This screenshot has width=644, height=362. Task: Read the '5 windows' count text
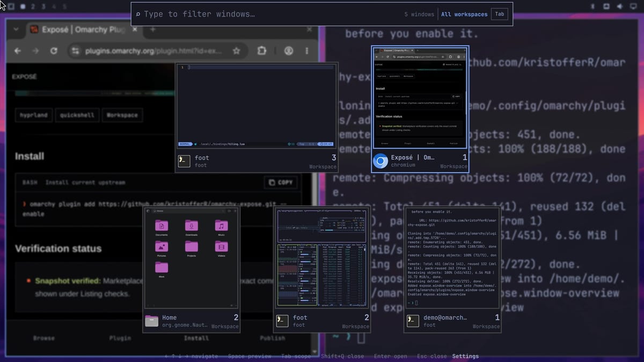[x=419, y=14]
